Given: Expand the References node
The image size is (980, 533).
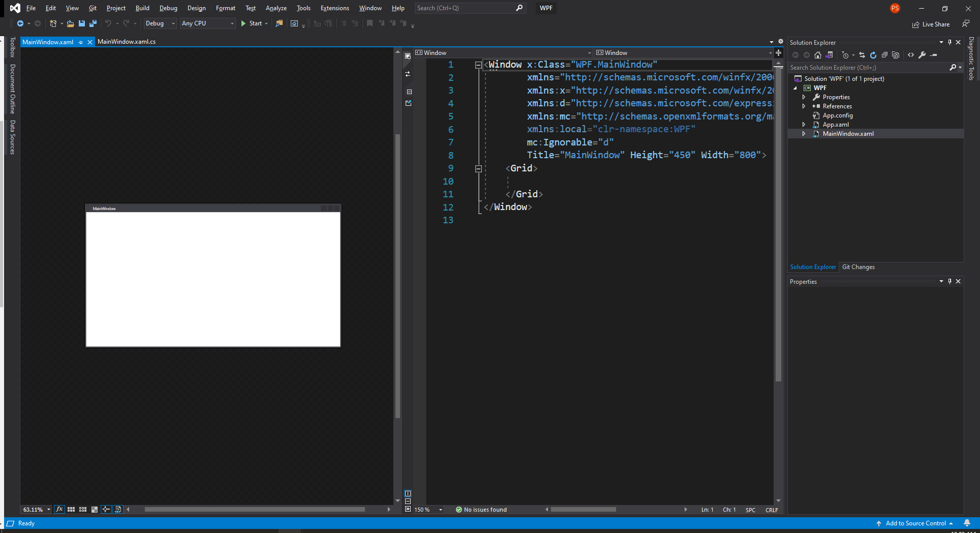Looking at the screenshot, I should (x=804, y=106).
